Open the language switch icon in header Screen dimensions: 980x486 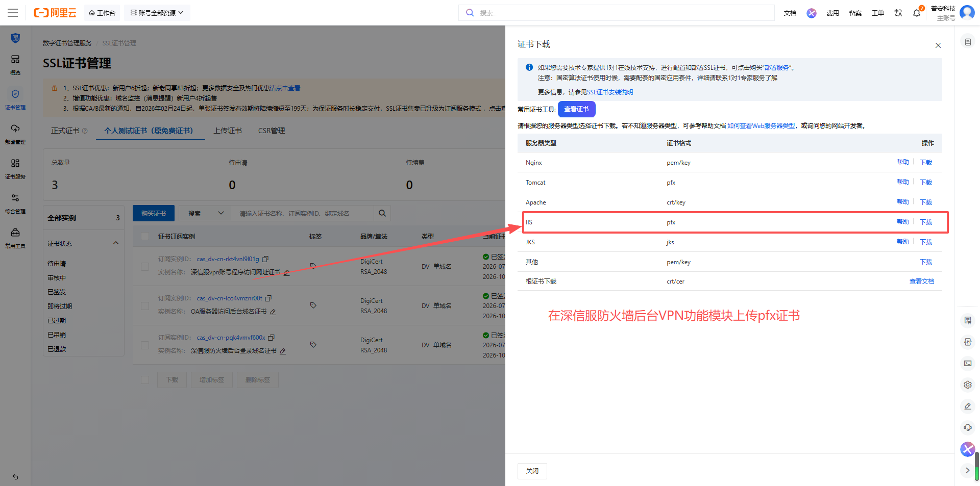tap(898, 13)
